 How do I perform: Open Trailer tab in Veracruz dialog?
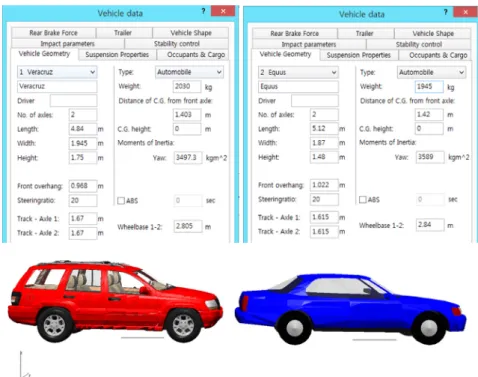click(124, 33)
